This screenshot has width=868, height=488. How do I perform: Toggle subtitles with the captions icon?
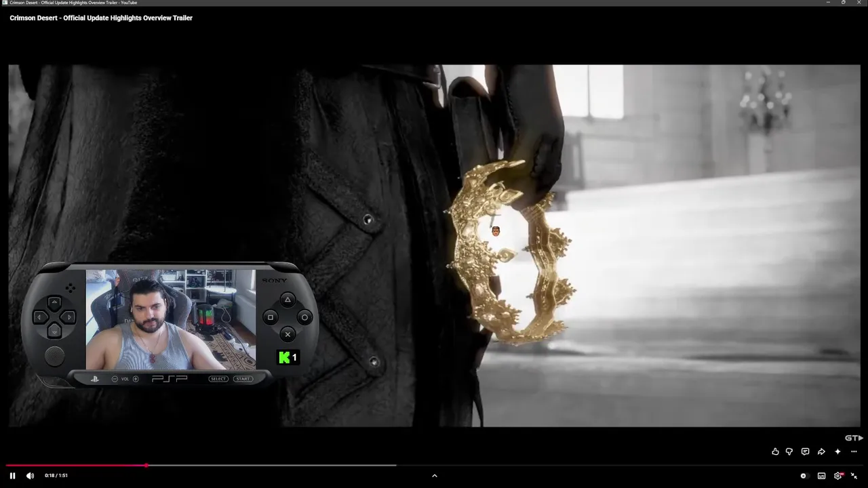pyautogui.click(x=822, y=476)
